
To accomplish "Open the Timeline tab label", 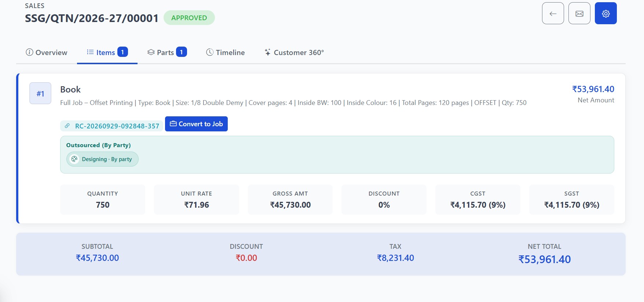I will click(230, 52).
